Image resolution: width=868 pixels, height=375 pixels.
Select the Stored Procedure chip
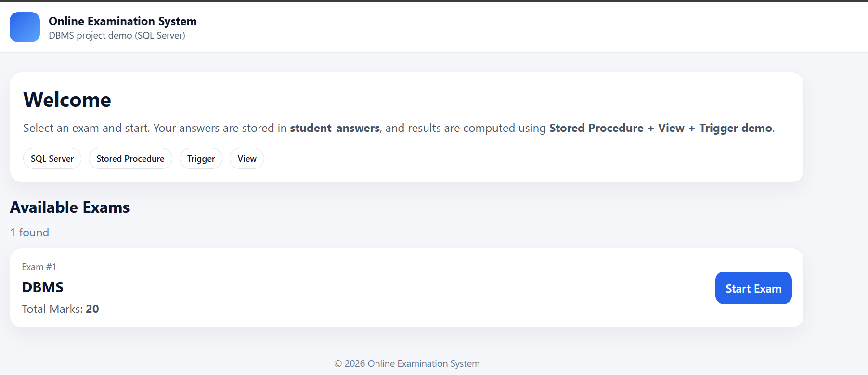pos(130,159)
